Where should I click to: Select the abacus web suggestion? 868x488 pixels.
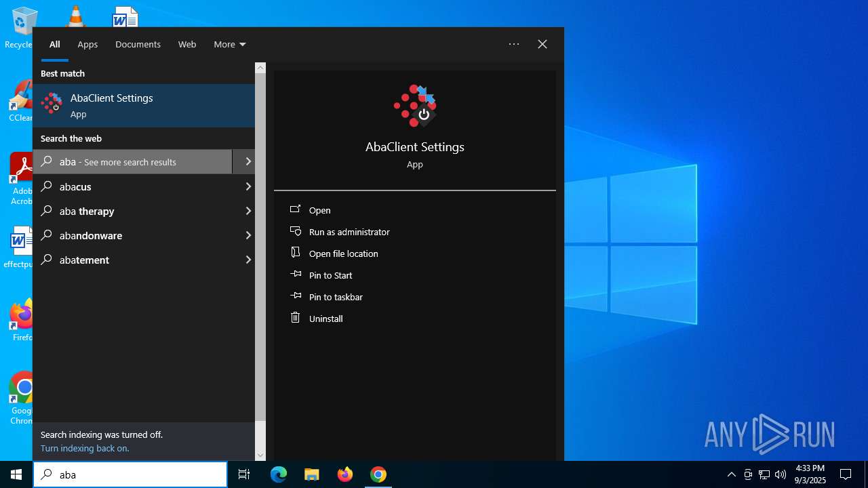pyautogui.click(x=144, y=186)
